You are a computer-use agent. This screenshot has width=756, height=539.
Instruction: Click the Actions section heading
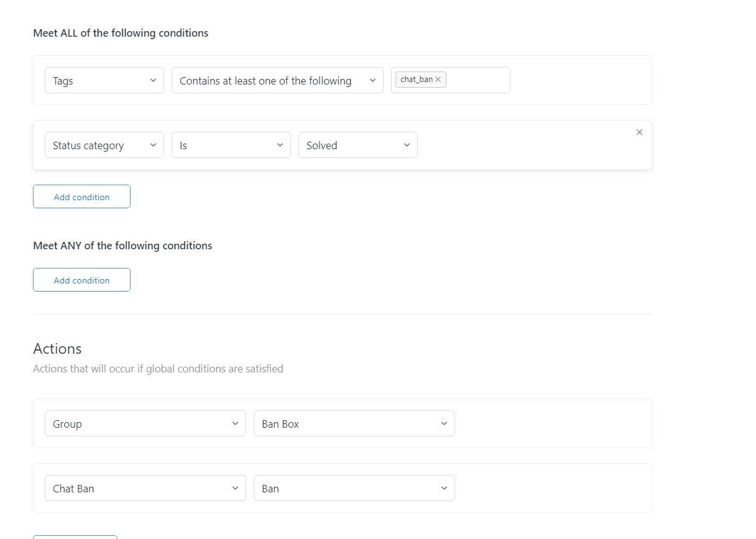57,349
